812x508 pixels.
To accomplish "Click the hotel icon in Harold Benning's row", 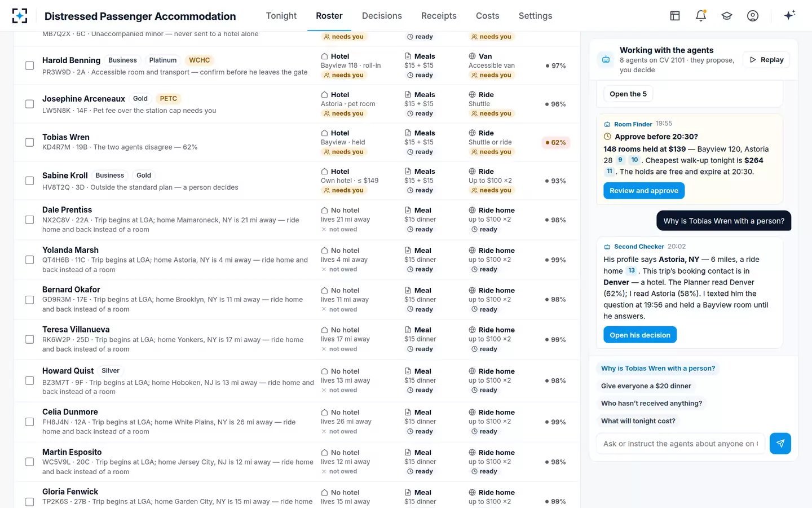I will tap(325, 56).
